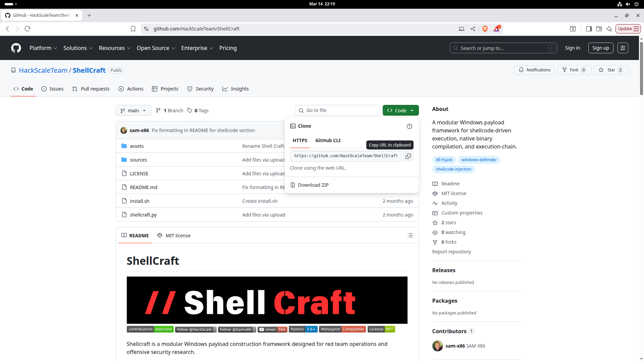Expand the Platform menu
Image resolution: width=644 pixels, height=362 pixels.
[x=43, y=48]
